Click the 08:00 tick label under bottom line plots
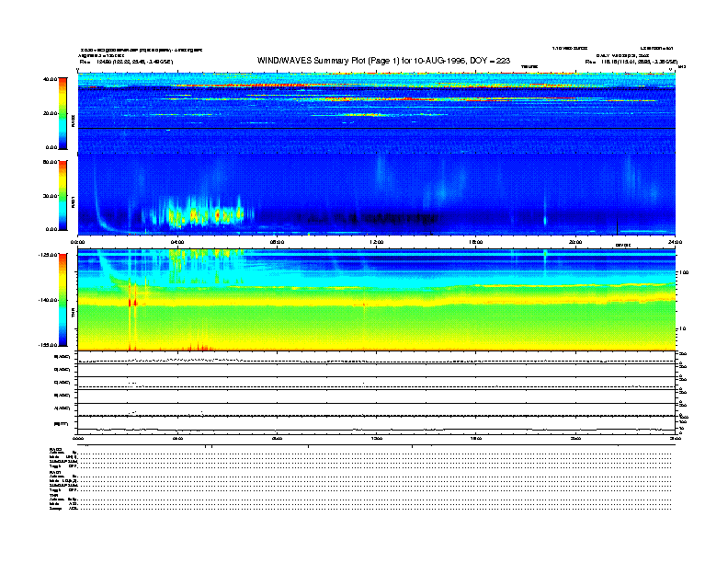The image size is (728, 563). click(278, 438)
